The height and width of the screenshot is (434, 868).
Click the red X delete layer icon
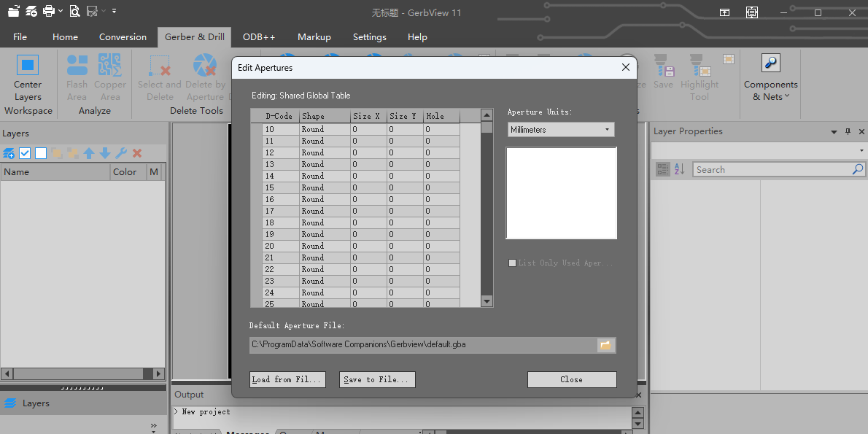pos(137,153)
